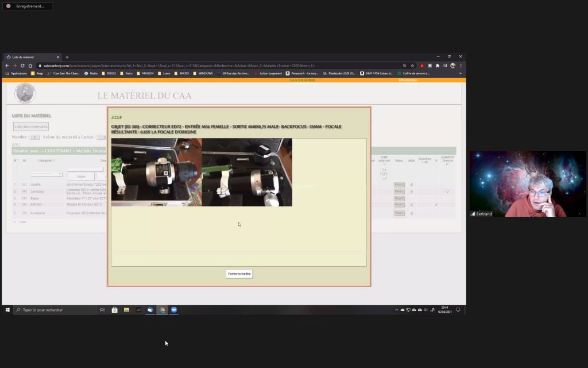
Task: Select the 'Liste du matériel' tab
Action: tap(33, 57)
